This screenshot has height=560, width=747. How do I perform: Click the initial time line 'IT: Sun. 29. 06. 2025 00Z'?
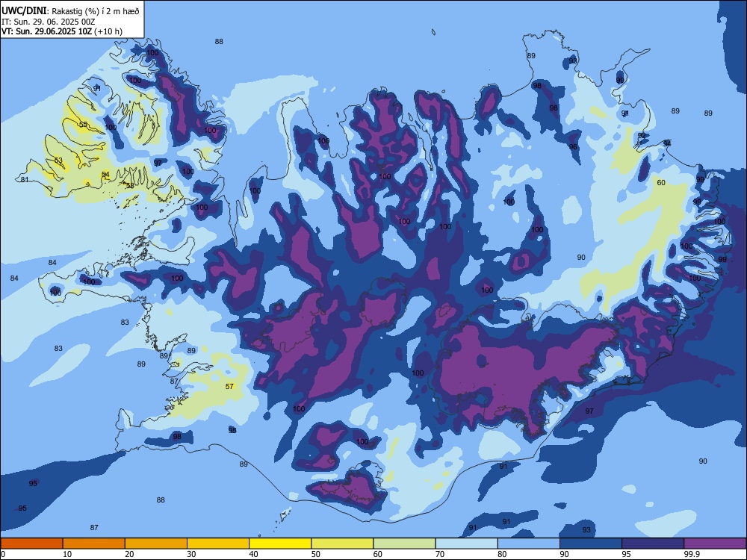pyautogui.click(x=48, y=22)
